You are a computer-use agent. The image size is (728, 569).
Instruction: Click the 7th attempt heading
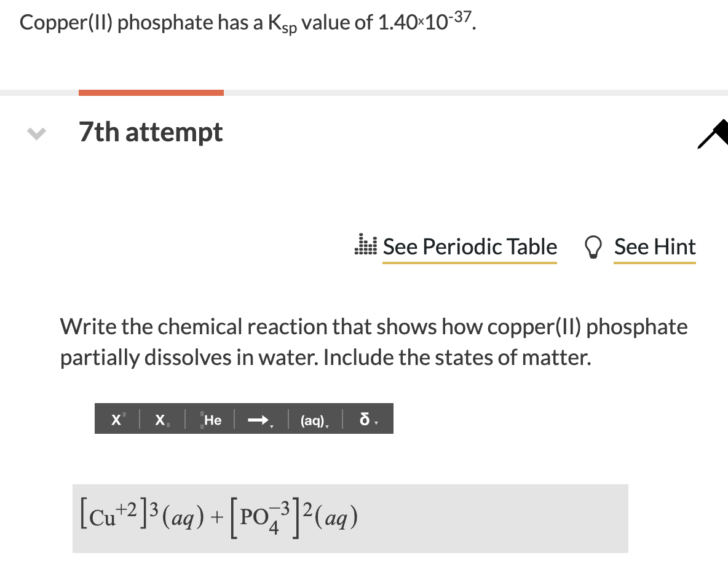(x=151, y=132)
